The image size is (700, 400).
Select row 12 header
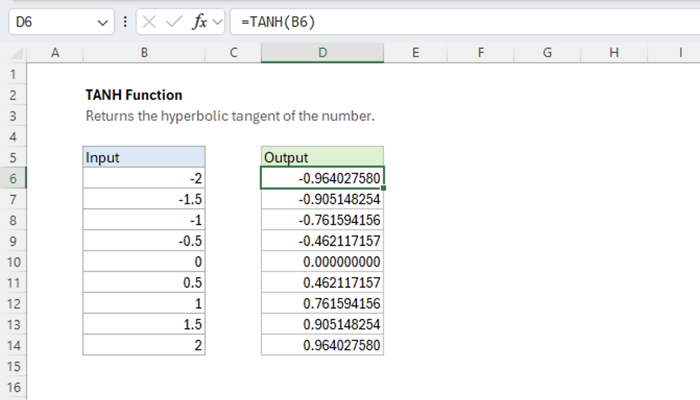13,304
